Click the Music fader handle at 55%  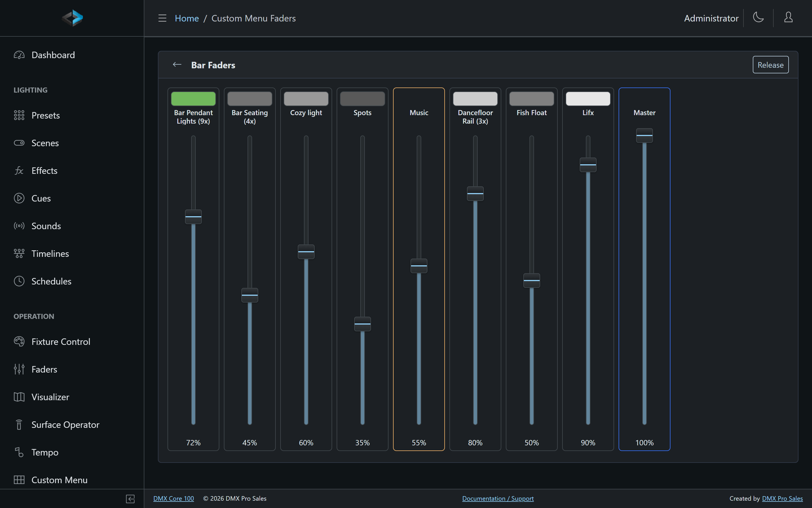pyautogui.click(x=419, y=266)
